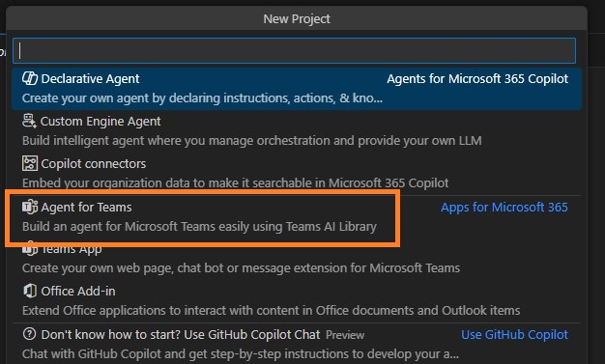The image size is (605, 364).
Task: Pick the Agent for Teams option
Action: (297, 216)
